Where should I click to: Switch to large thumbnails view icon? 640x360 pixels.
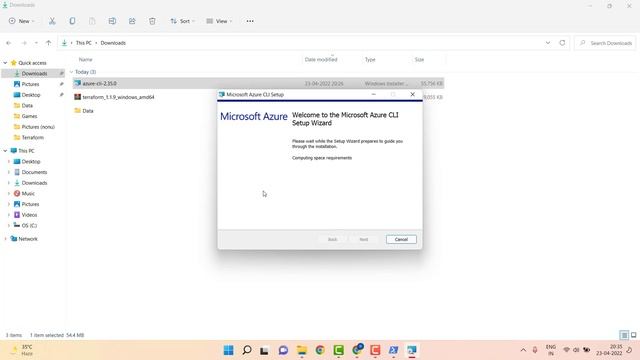click(633, 335)
